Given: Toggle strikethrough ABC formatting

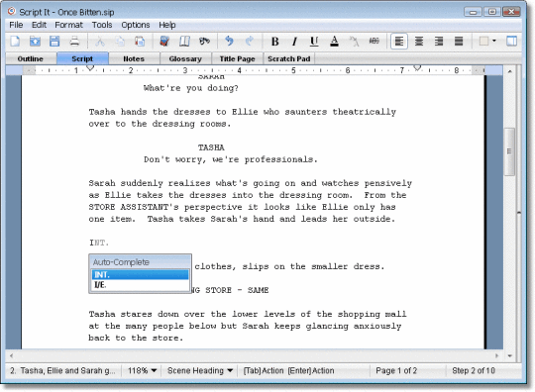Looking at the screenshot, I should pos(374,42).
